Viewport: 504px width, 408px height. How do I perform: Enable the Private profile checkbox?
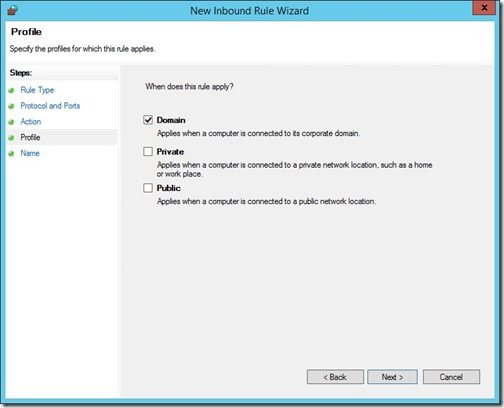[148, 152]
